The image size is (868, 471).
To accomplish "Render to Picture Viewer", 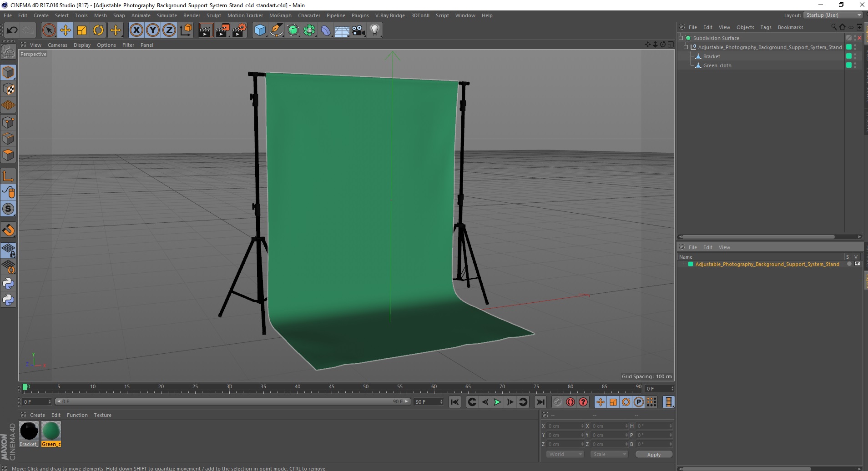I will 222,30.
